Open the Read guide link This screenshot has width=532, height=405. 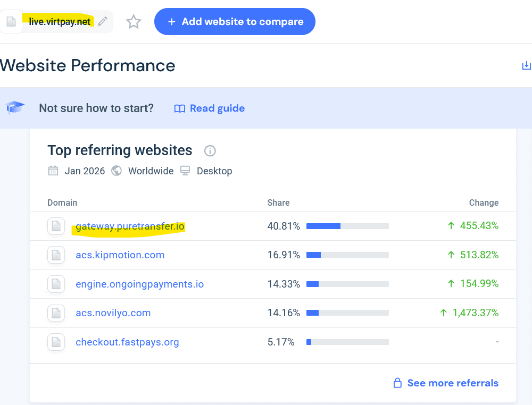[217, 108]
